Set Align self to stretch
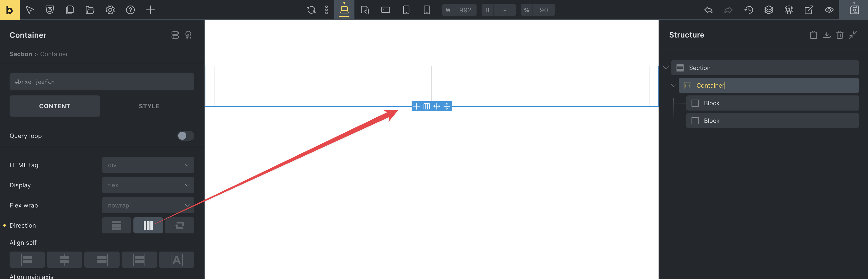 coord(139,259)
